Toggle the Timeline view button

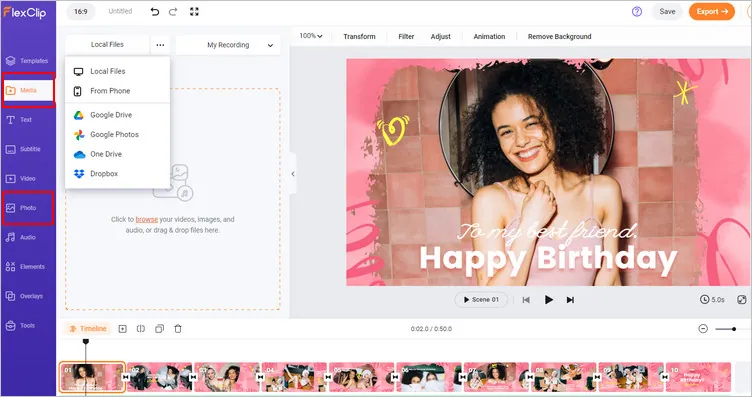[88, 328]
